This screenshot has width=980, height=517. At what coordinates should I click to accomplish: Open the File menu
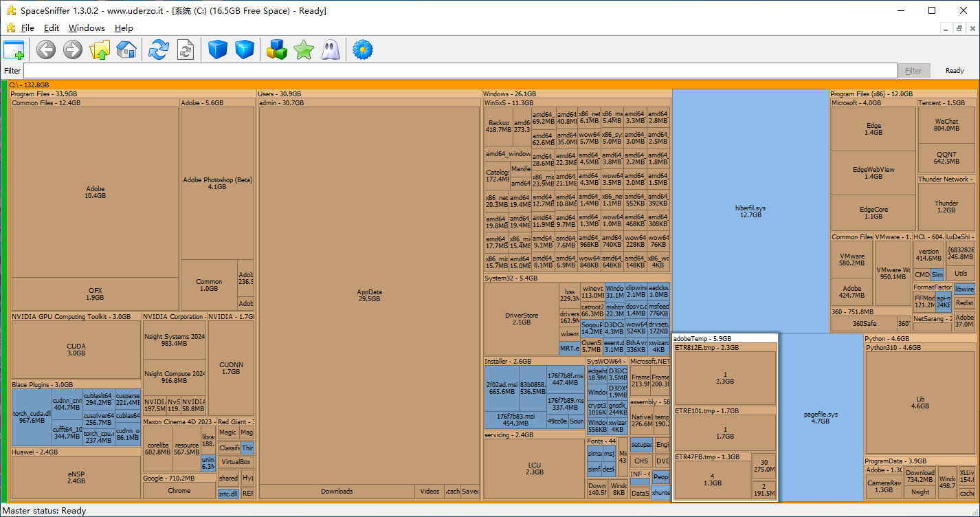pos(27,28)
